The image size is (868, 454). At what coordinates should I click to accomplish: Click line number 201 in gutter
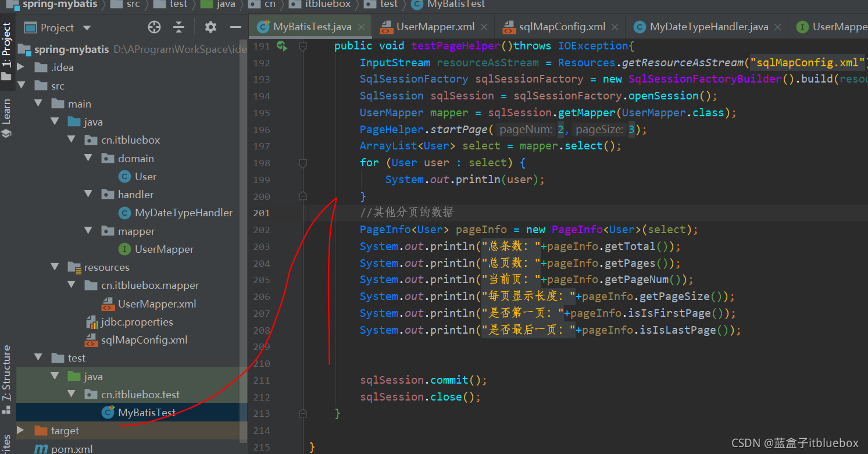(262, 213)
